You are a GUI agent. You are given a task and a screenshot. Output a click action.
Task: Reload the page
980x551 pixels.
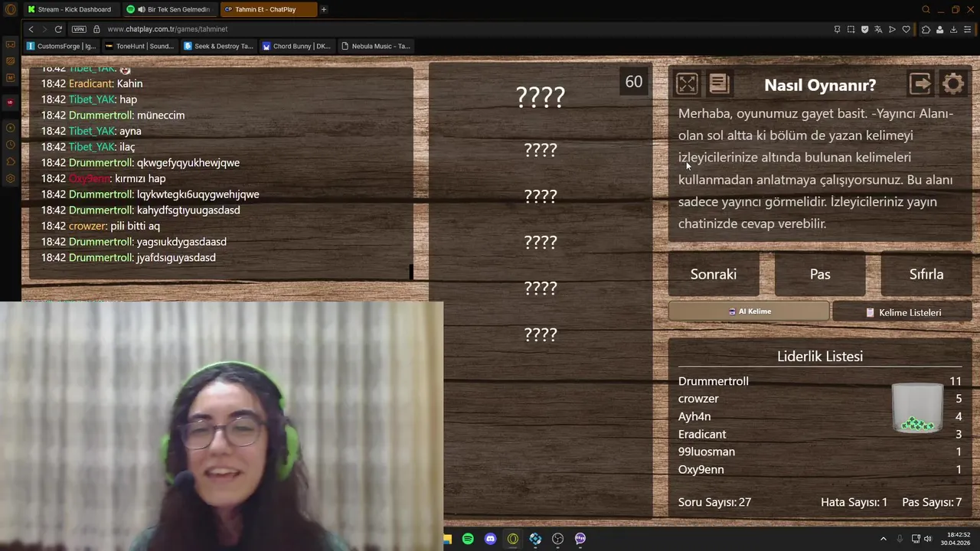pos(58,29)
